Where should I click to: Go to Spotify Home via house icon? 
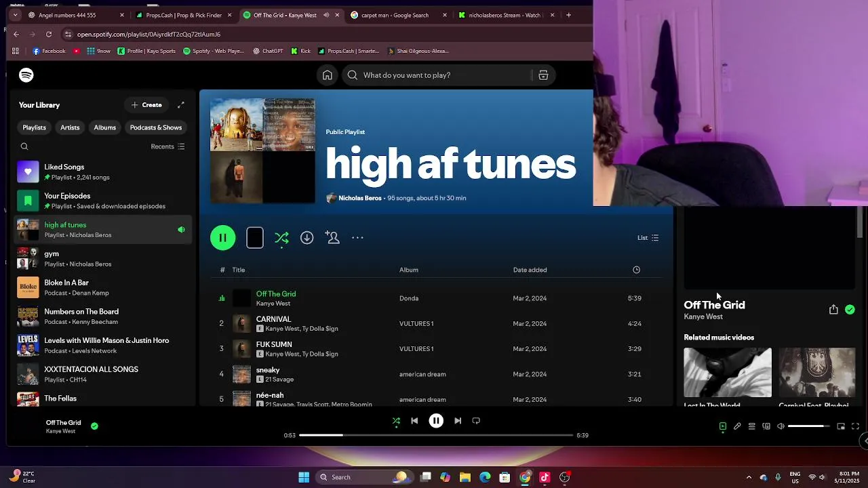(327, 75)
